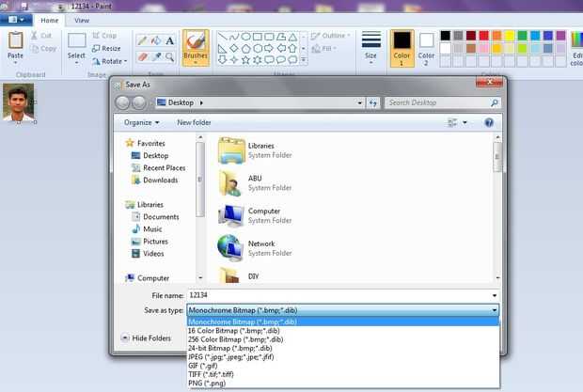Click the Paste clipboard icon
Image resolution: width=583 pixels, height=392 pixels.
[x=16, y=40]
